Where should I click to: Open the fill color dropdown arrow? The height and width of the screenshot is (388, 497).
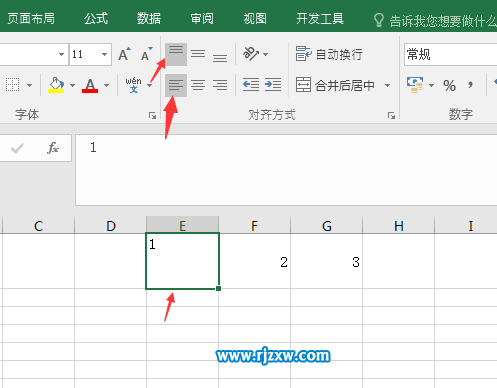72,86
